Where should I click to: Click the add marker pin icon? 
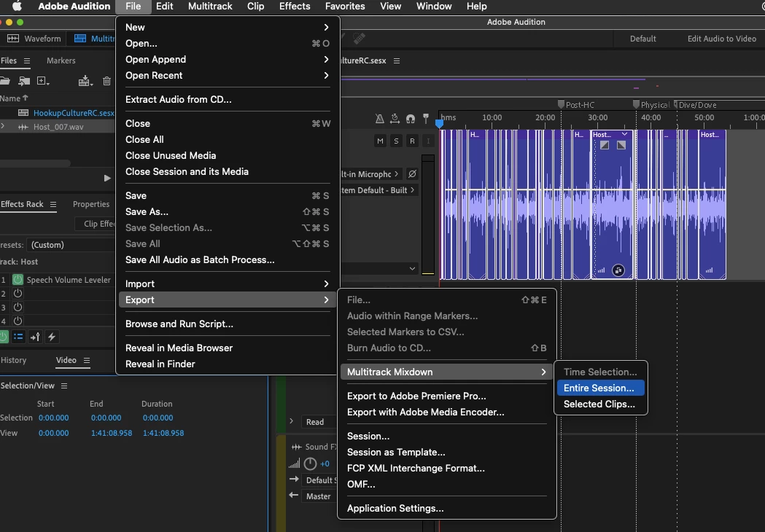(x=425, y=119)
